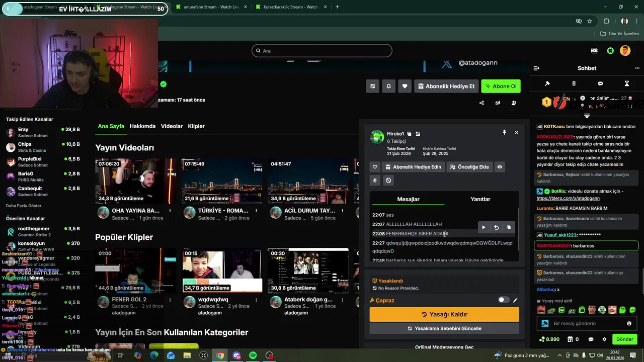Open options menu for FENER GOL 2 clip

coord(170,300)
